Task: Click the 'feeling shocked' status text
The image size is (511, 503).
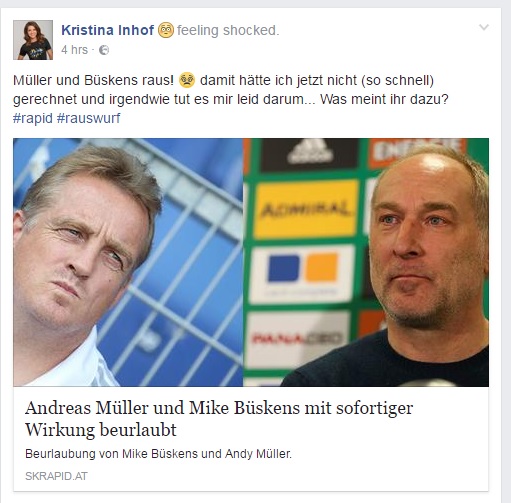Action: click(228, 30)
